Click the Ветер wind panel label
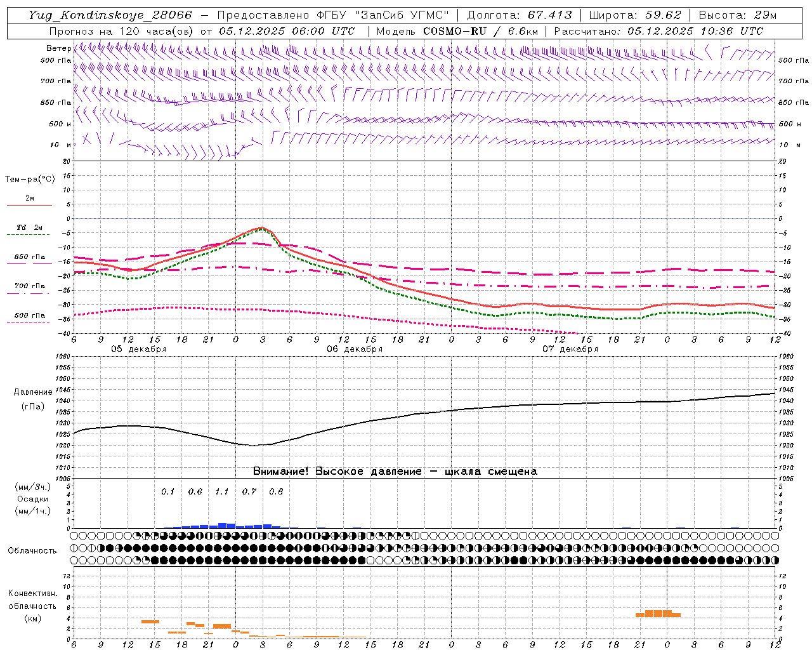Viewport: 812px width, 650px height. 58,48
